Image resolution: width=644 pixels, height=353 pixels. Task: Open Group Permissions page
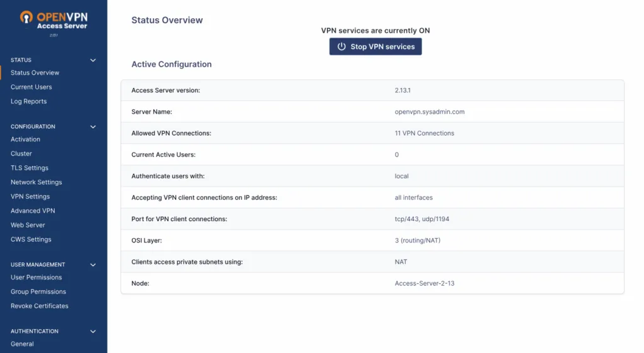coord(38,292)
